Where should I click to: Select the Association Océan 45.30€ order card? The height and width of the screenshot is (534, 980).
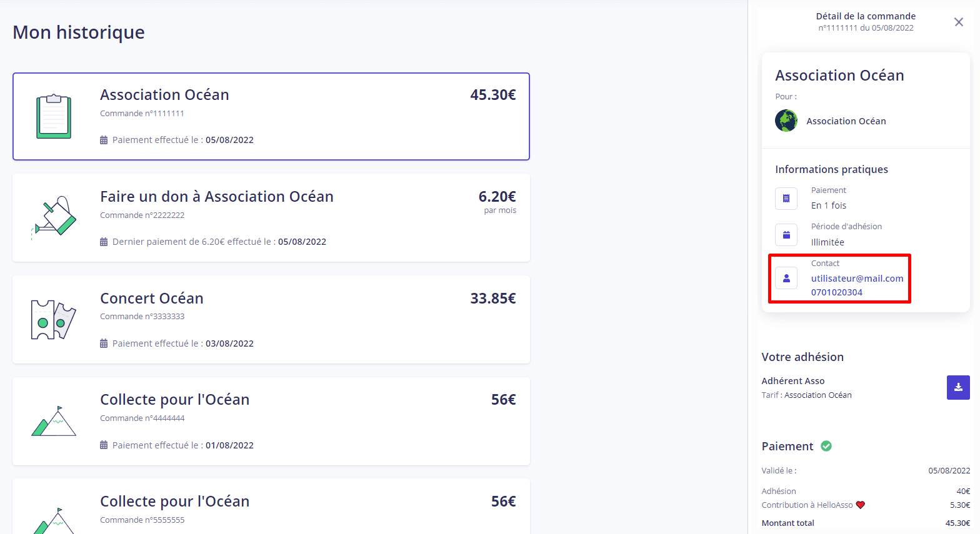coord(271,116)
